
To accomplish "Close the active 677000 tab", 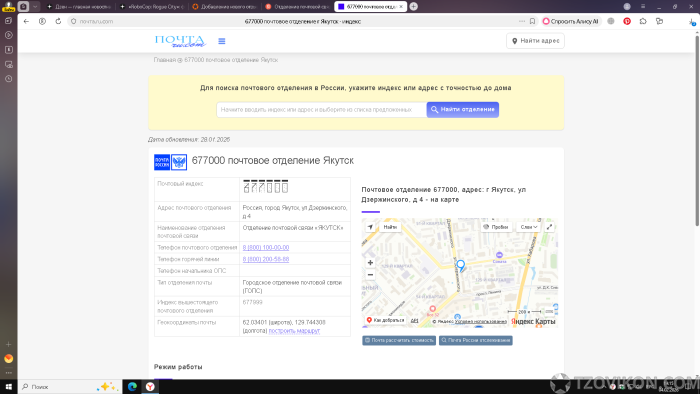I will pyautogui.click(x=401, y=7).
